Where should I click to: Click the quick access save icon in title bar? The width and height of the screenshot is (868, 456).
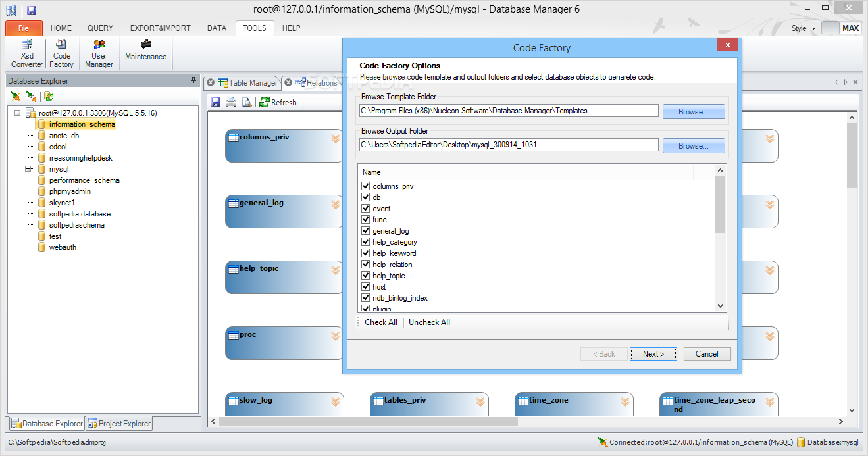32,11
